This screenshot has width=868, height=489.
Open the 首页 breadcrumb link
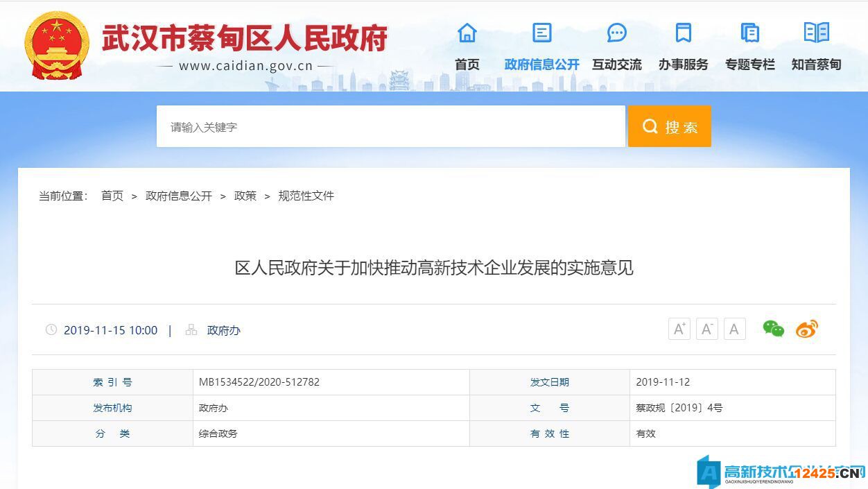tap(112, 196)
